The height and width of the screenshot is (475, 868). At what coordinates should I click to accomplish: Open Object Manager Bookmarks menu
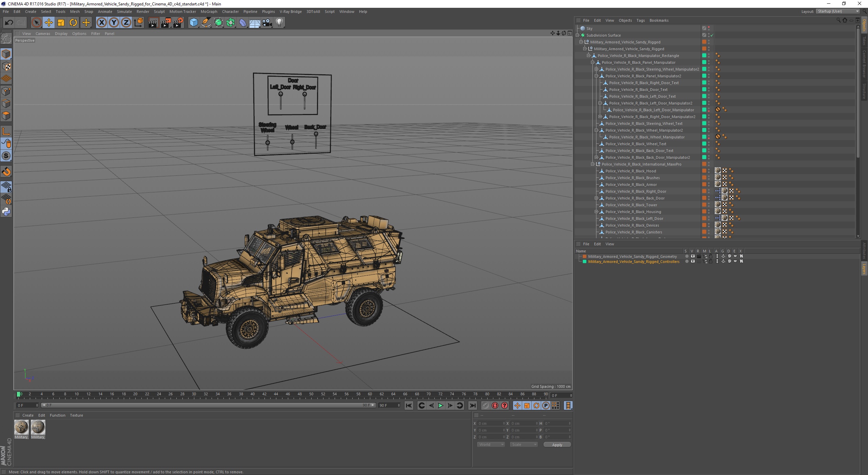(659, 20)
